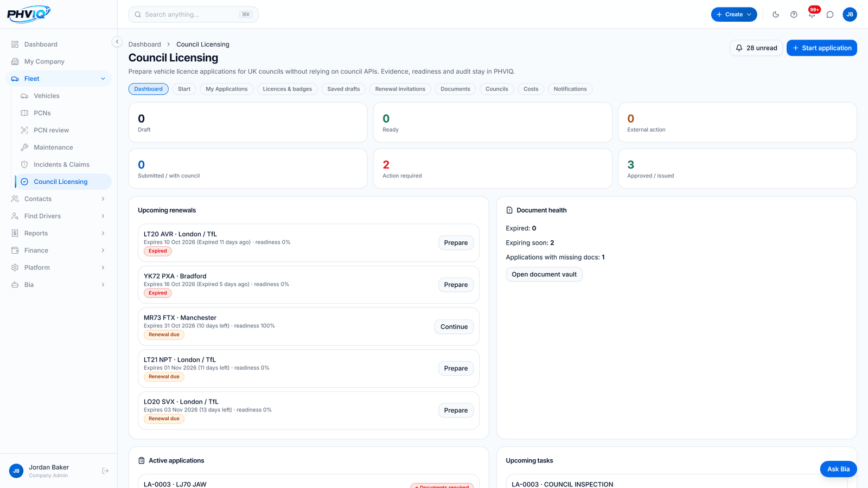Open Maintenance under Fleet
The width and height of the screenshot is (868, 488).
point(63,147)
